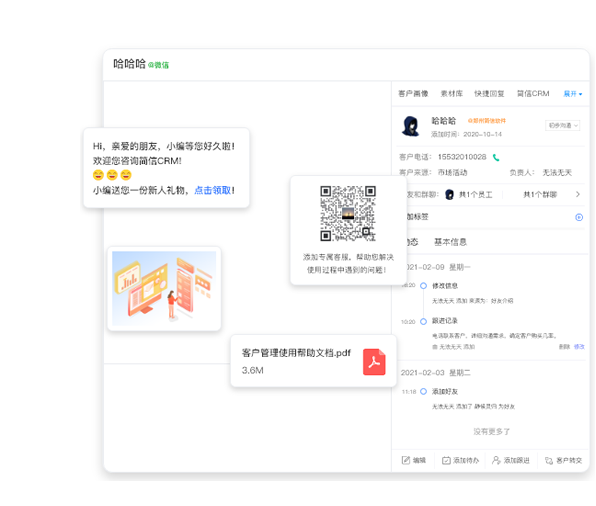This screenshot has width=596, height=506.
Task: Open the 初步沟通 stage dropdown
Action: pyautogui.click(x=563, y=125)
